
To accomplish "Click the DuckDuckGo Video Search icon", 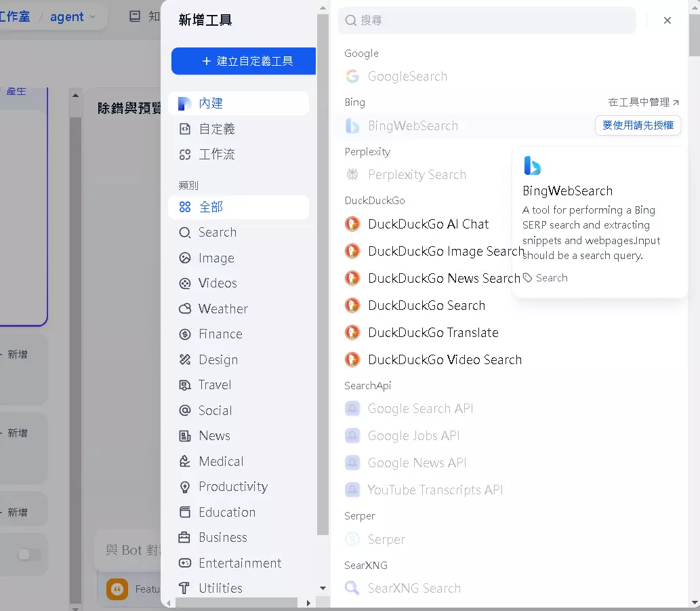I will 352,359.
